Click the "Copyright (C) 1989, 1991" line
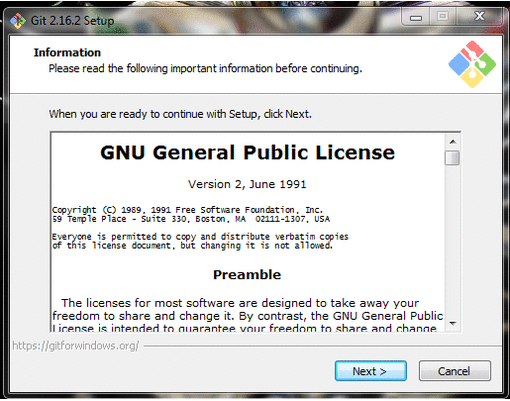 (x=188, y=210)
